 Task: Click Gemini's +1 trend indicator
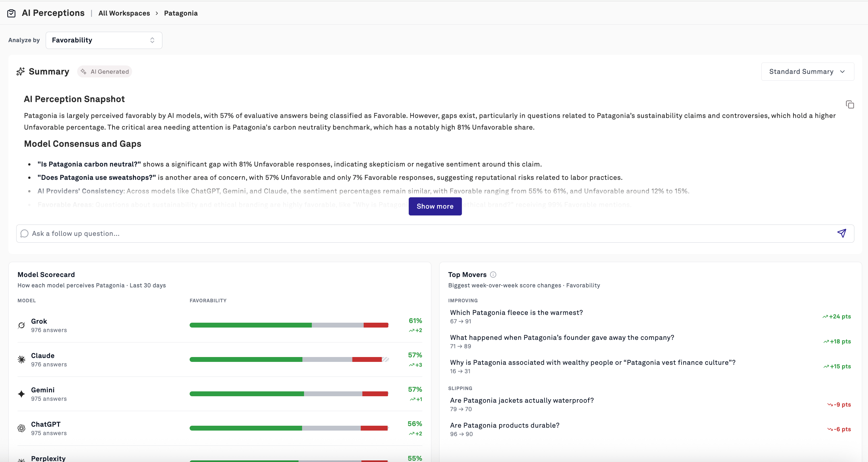416,399
